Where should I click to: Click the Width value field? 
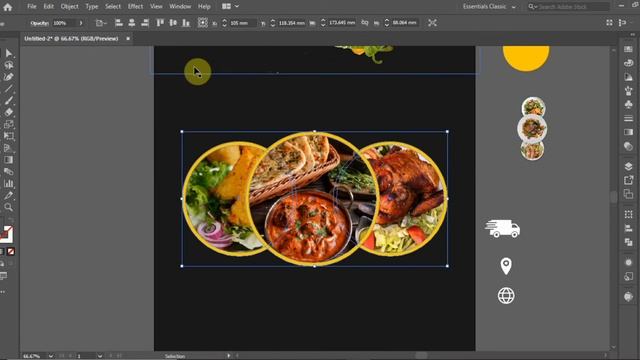click(x=342, y=23)
